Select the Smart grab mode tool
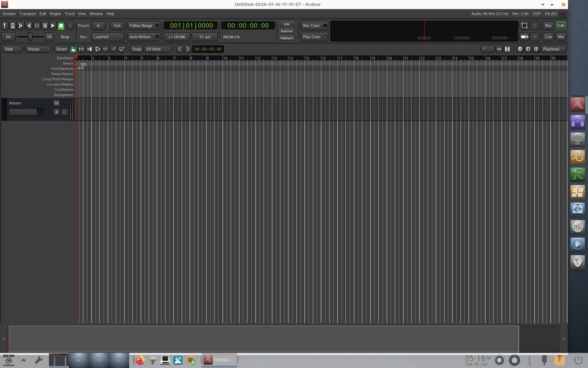The height and width of the screenshot is (368, 588). [61, 49]
